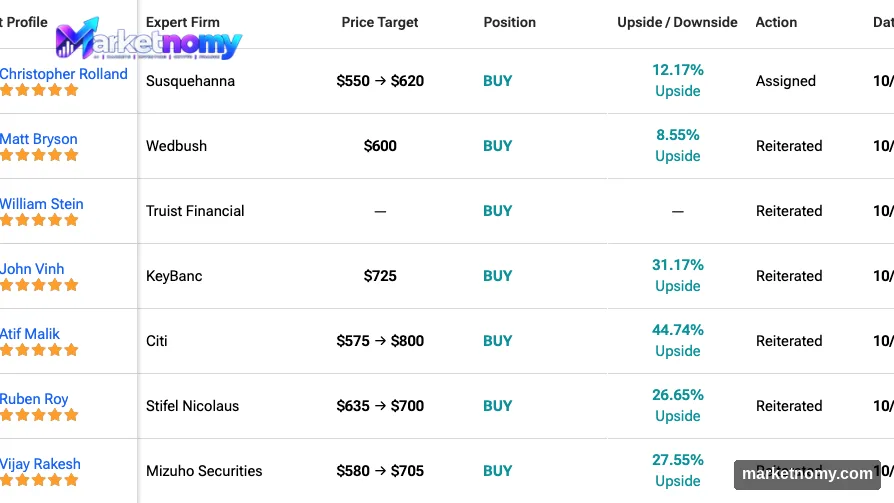The height and width of the screenshot is (503, 894).
Task: Click the marketnomy.com watermark badge
Action: [x=807, y=474]
